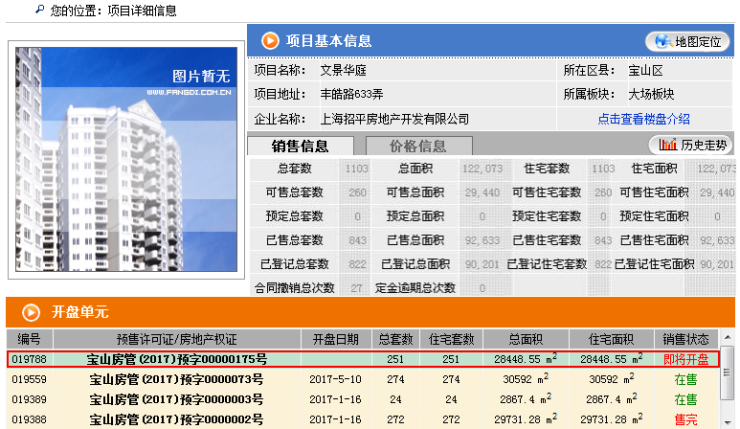Image resolution: width=740 pixels, height=429 pixels.
Task: Select row 宝山房管(2017)预字0000175号
Action: 176,359
